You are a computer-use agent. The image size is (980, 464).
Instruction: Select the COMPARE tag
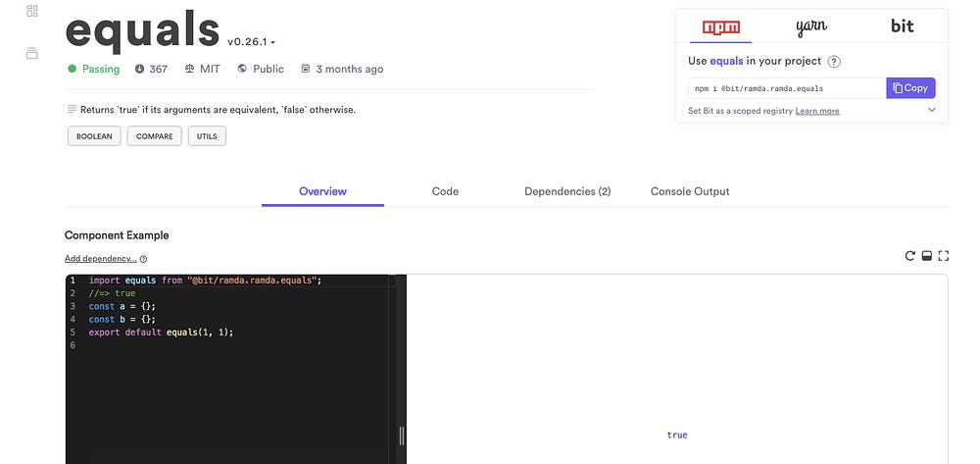click(x=155, y=136)
